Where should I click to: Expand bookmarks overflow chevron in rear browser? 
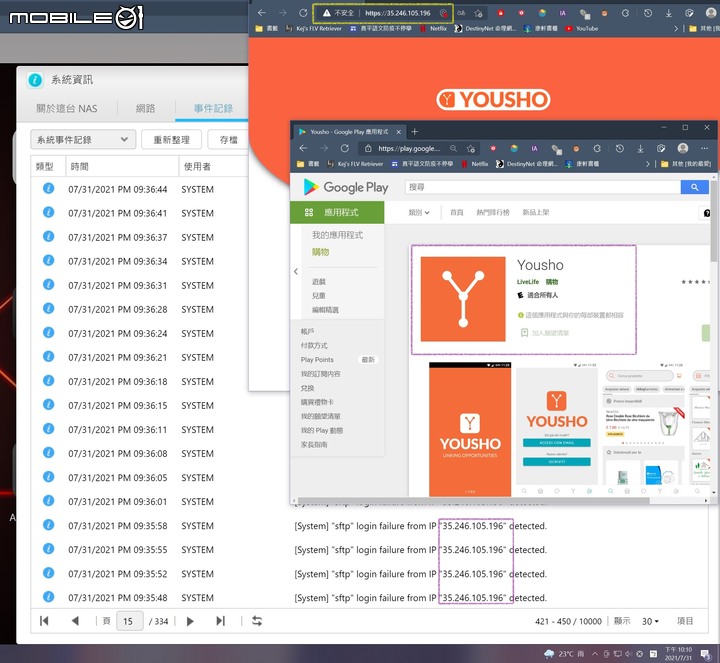675,28
